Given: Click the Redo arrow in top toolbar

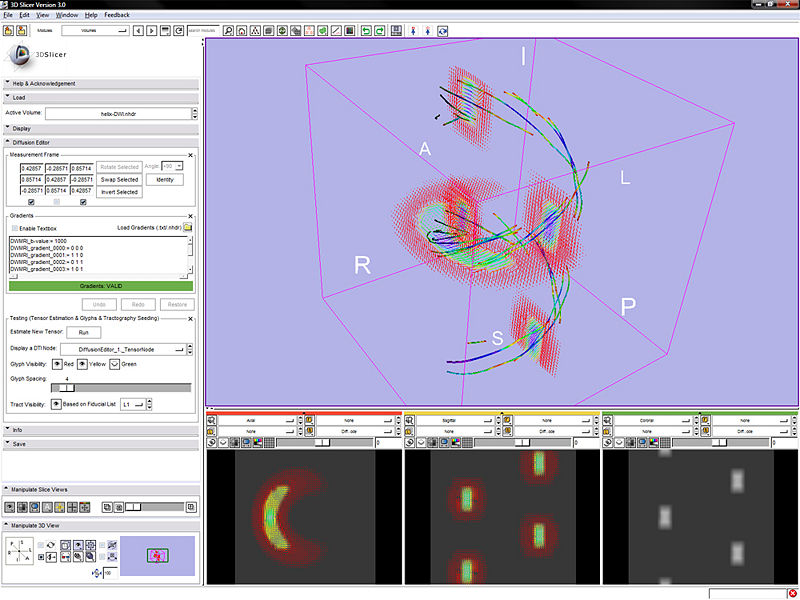Looking at the screenshot, I should click(381, 31).
